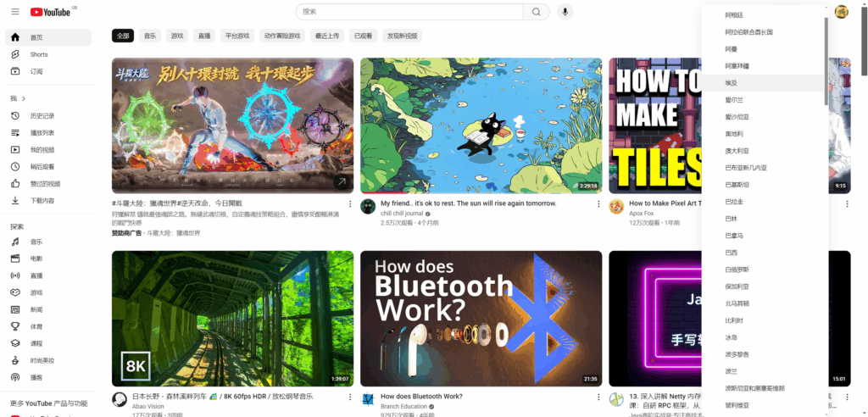Image resolution: width=868 pixels, height=417 pixels.
Task: Open 音乐 under 探索 in sidebar
Action: (x=48, y=242)
